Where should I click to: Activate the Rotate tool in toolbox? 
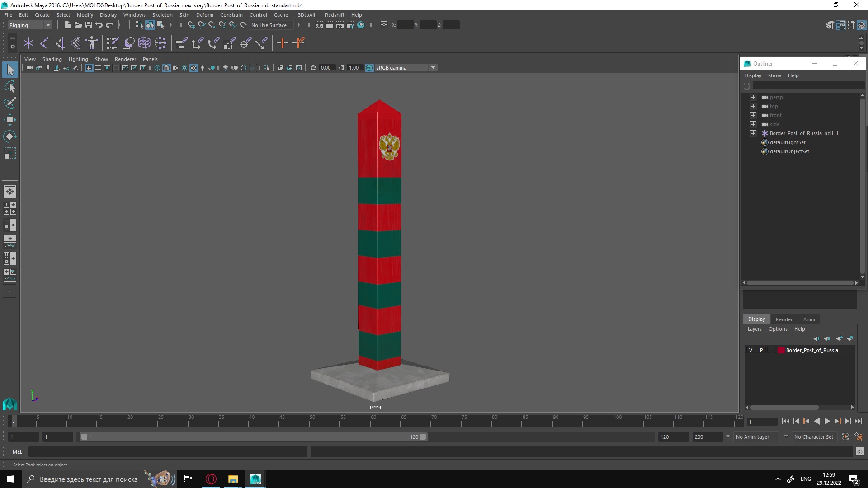[10, 136]
